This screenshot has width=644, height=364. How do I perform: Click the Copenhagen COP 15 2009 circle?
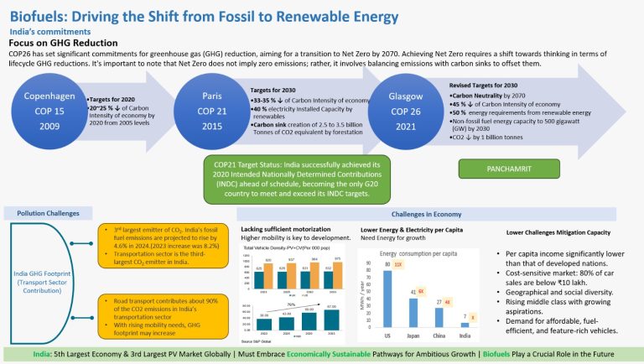49,112
